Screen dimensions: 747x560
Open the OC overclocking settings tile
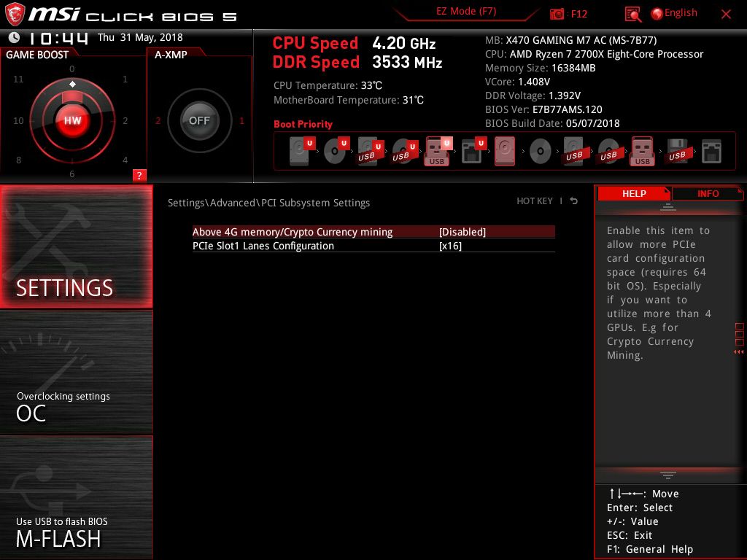click(x=76, y=372)
